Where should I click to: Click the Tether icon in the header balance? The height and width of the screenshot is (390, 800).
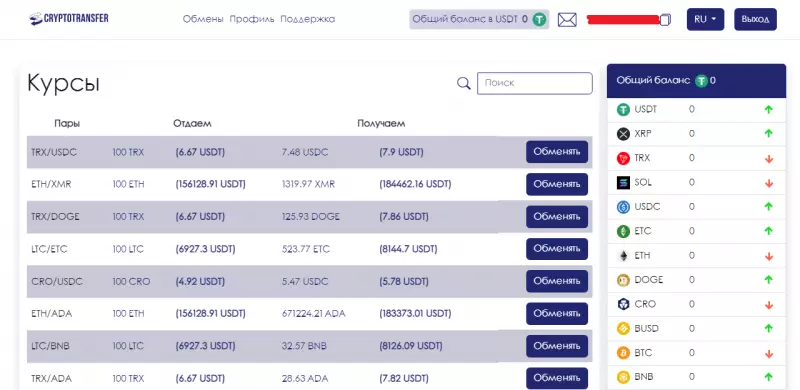pyautogui.click(x=540, y=19)
